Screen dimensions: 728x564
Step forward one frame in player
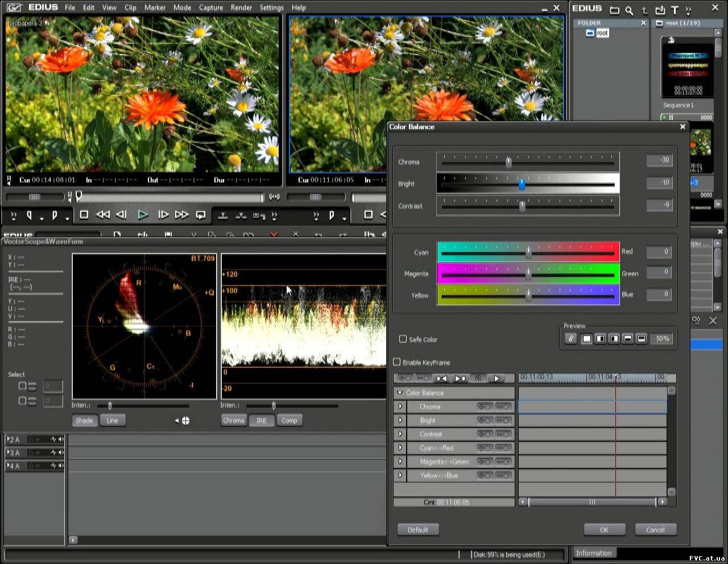pyautogui.click(x=163, y=215)
